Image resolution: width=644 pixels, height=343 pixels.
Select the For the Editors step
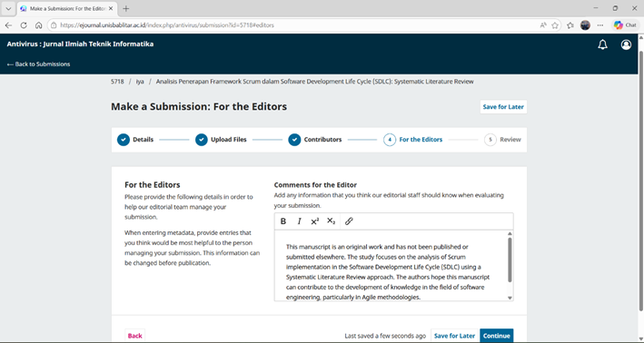(412, 140)
